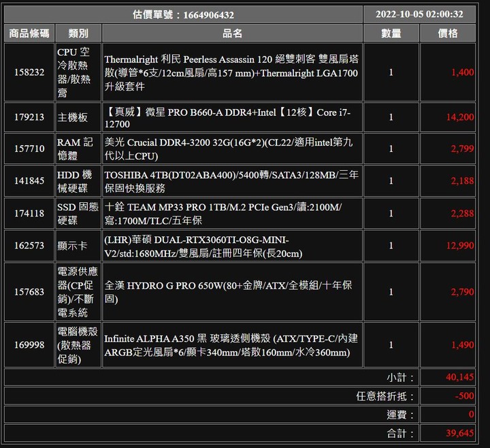Click the price 2,288
Viewport: 490px width, 448px height.
(463, 213)
